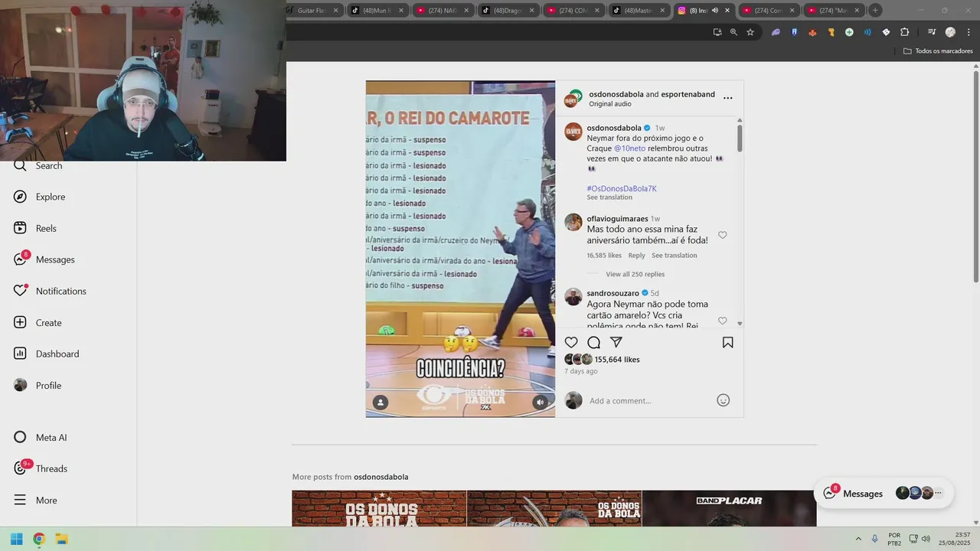Open Todos os marcadores bookmarks folder
This screenshot has height=551, width=980.
tap(938, 51)
